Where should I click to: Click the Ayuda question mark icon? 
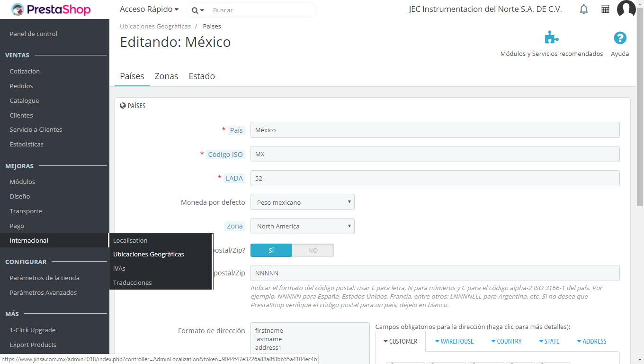[620, 38]
